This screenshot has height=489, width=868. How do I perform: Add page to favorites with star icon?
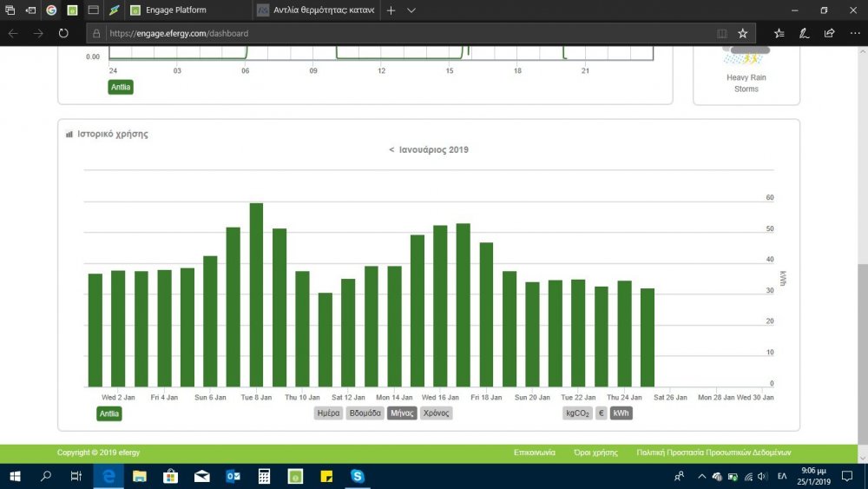(743, 33)
